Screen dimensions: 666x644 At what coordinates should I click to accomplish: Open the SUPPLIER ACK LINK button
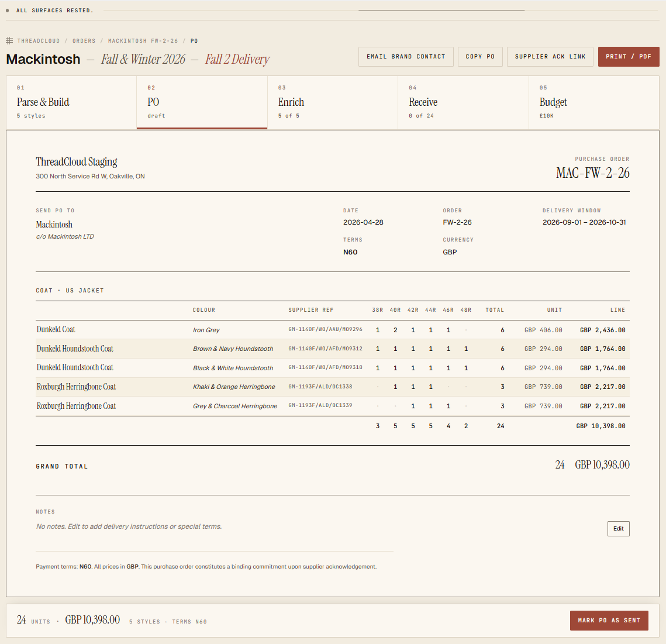coord(550,57)
